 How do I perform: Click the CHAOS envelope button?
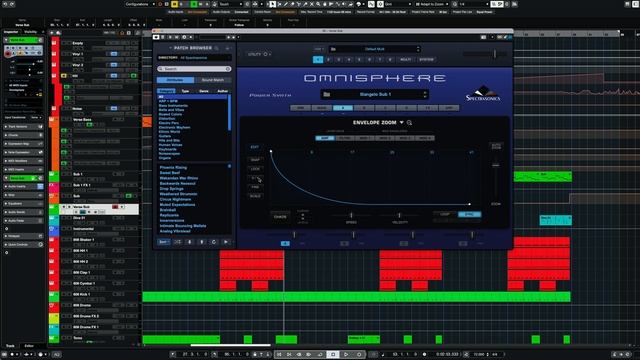(x=280, y=217)
